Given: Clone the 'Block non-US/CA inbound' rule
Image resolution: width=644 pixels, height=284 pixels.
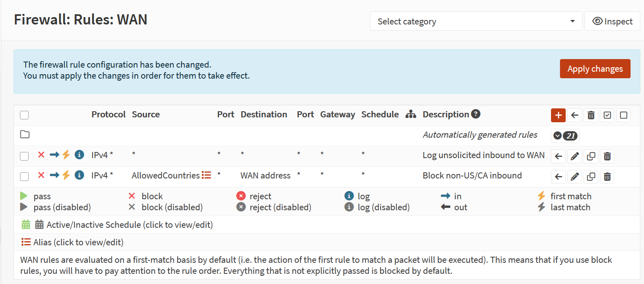Looking at the screenshot, I should [591, 176].
